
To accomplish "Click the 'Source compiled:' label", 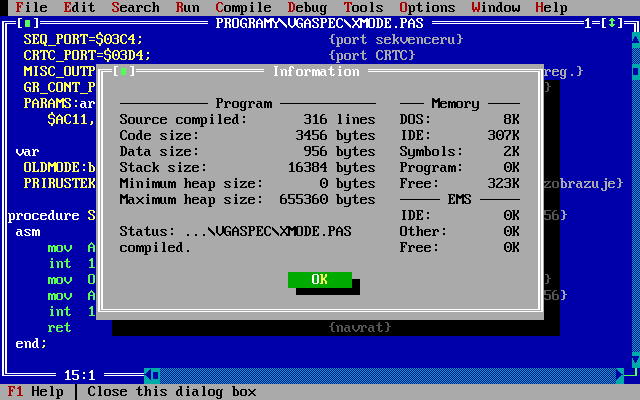I will coord(183,120).
